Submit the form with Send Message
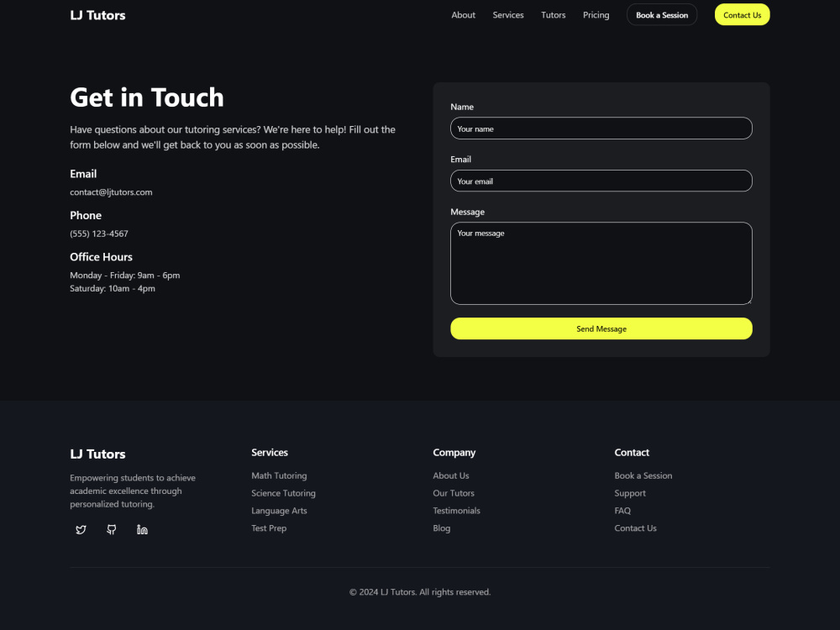The width and height of the screenshot is (840, 630). [x=601, y=329]
